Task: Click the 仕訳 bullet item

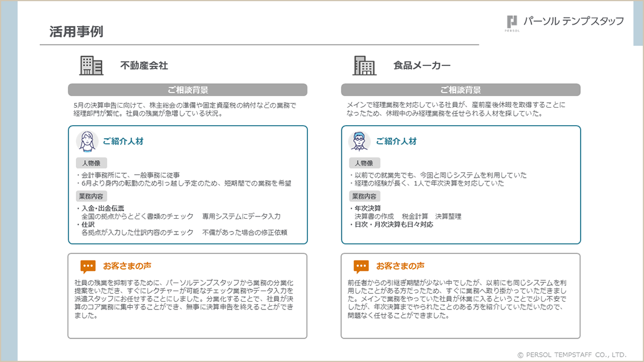Action: [x=85, y=225]
